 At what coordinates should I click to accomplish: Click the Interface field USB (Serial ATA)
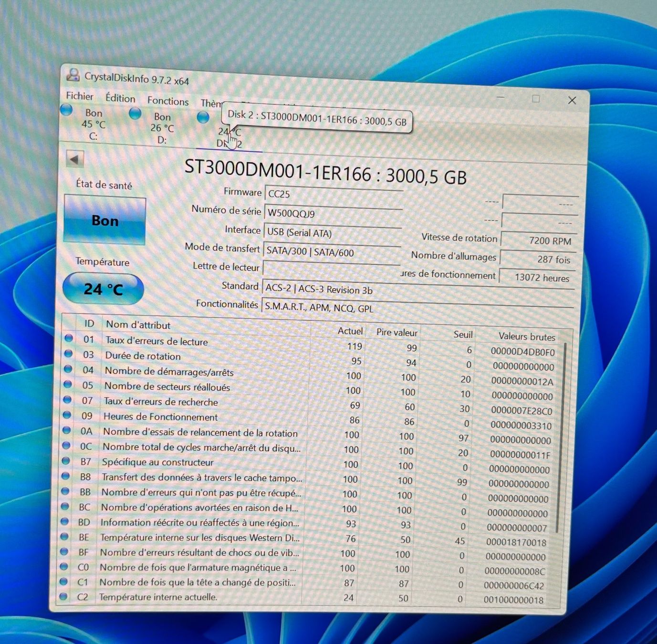pyautogui.click(x=332, y=234)
